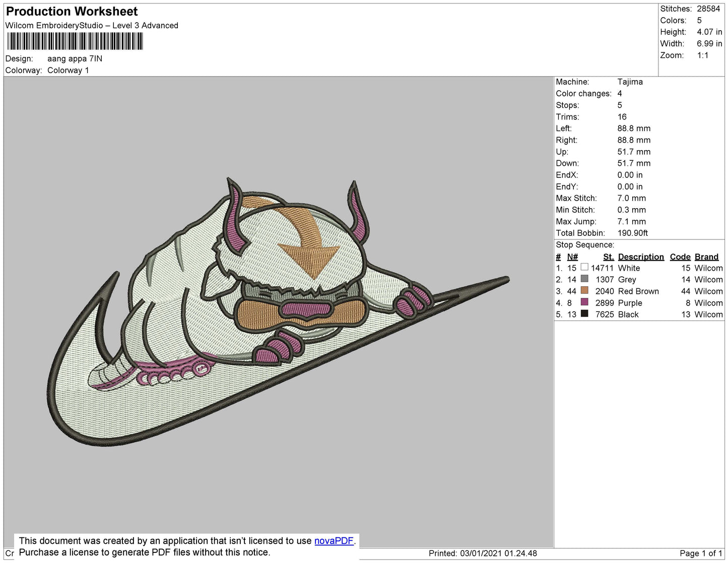Select the Code column header

(x=680, y=257)
